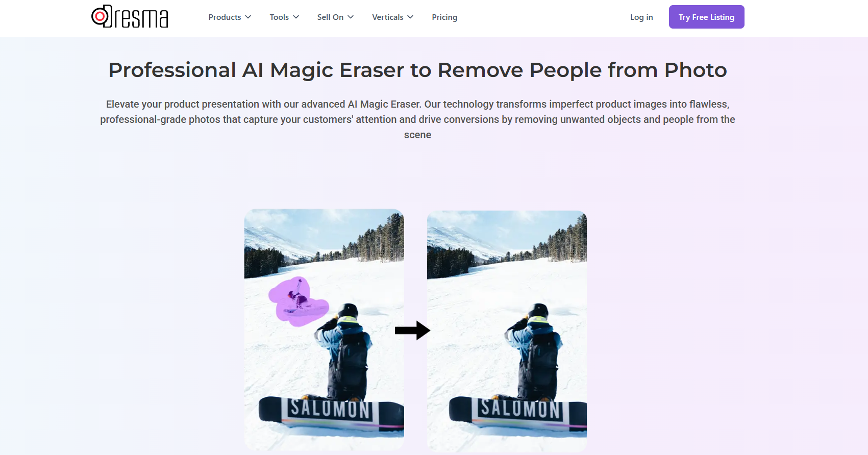Click the description paragraph about Magic Eraser
Viewport: 868px width, 455px height.
click(x=417, y=119)
